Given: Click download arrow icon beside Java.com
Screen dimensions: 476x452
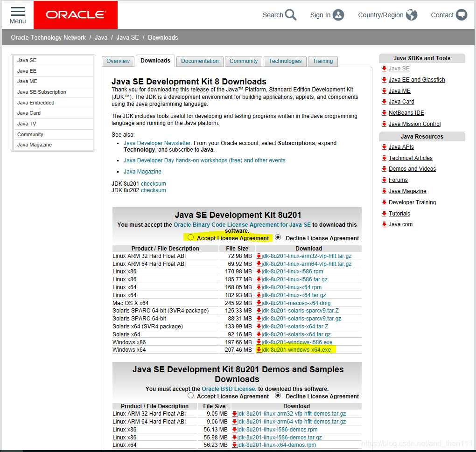Looking at the screenshot, I should click(x=385, y=224).
